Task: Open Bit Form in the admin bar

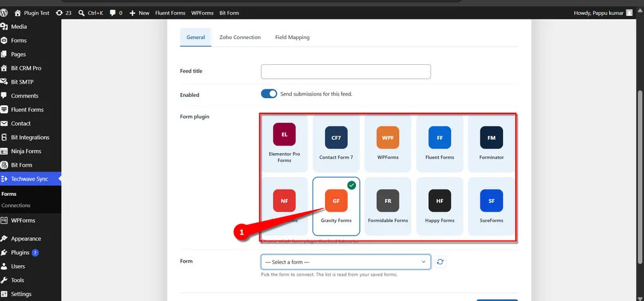Action: 229,13
